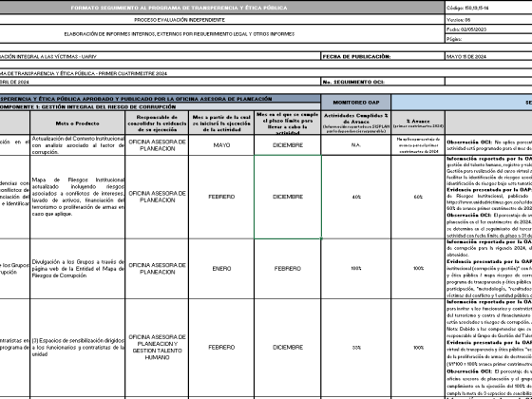Click 'OFICINA ASESORA DE PLANEACION' in the MAYO row
Image resolution: width=532 pixels, height=399 pixels.
[157, 145]
